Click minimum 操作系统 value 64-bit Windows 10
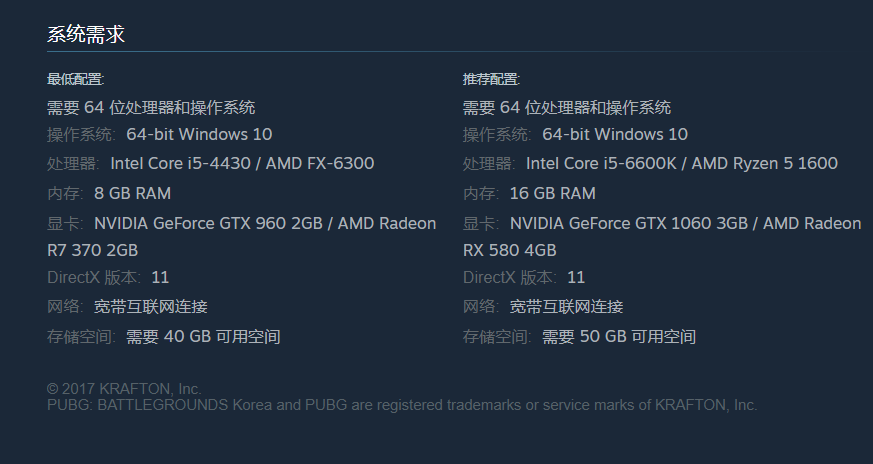This screenshot has width=873, height=464. pos(199,134)
